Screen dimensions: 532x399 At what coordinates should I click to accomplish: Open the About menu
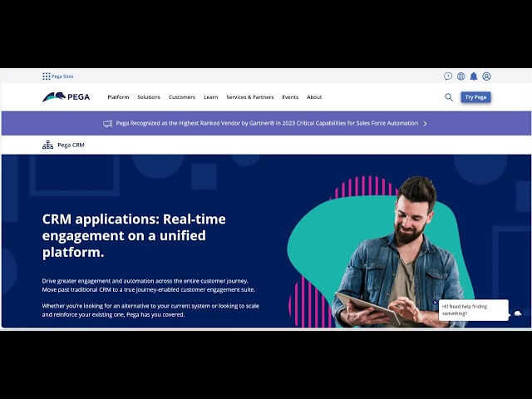(x=314, y=97)
